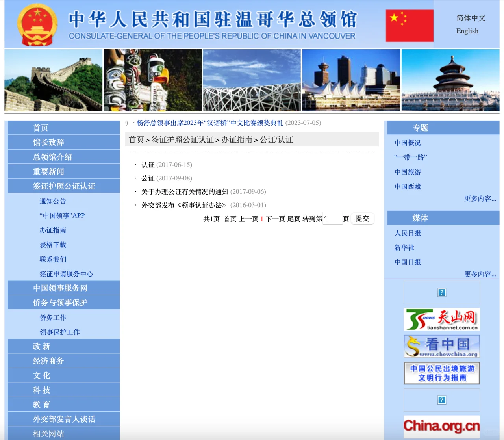Open 办证指南 submenu item
This screenshot has width=504, height=440.
pyautogui.click(x=53, y=230)
